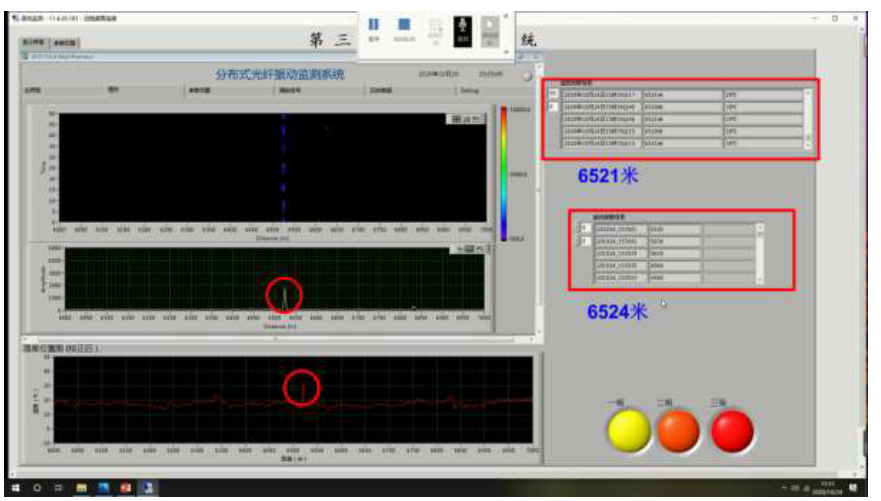This screenshot has height=501, width=881.
Task: Open the fourth menu item in the menu row
Action: coord(290,90)
